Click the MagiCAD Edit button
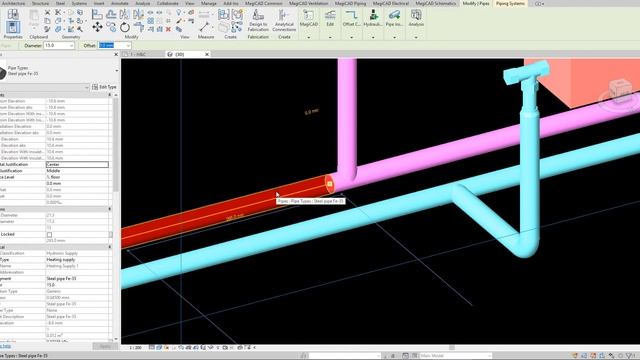Image resolution: width=640 pixels, height=360 pixels. (x=330, y=19)
